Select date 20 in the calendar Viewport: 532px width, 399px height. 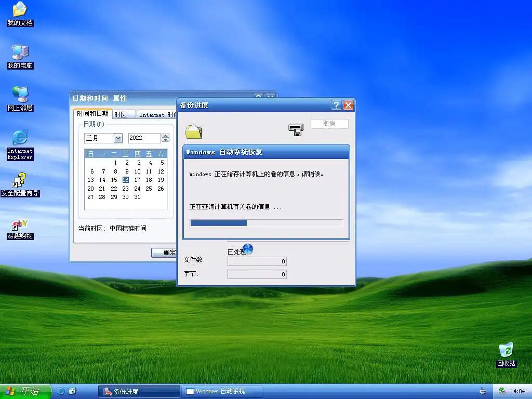(x=90, y=189)
